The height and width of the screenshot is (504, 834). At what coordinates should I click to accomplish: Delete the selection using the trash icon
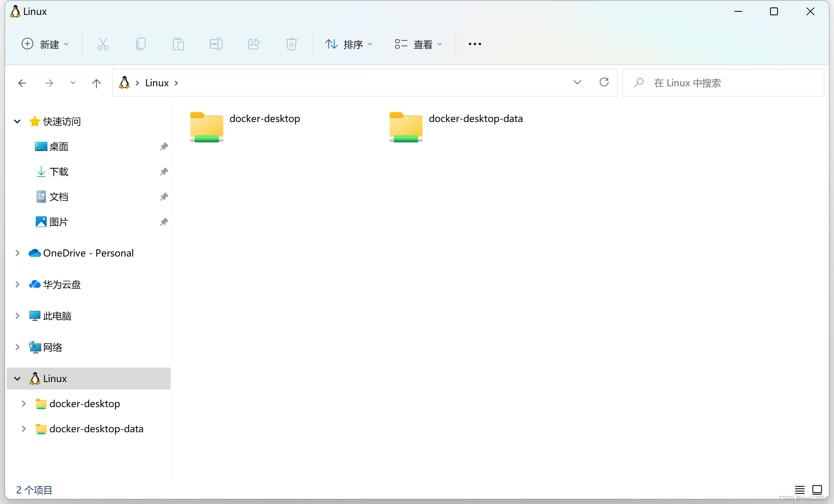pyautogui.click(x=291, y=44)
